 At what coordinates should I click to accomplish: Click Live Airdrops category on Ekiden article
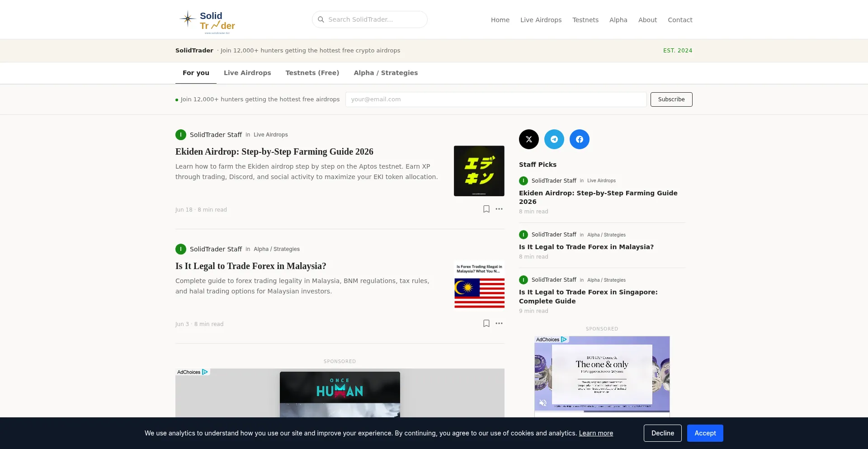pos(271,135)
